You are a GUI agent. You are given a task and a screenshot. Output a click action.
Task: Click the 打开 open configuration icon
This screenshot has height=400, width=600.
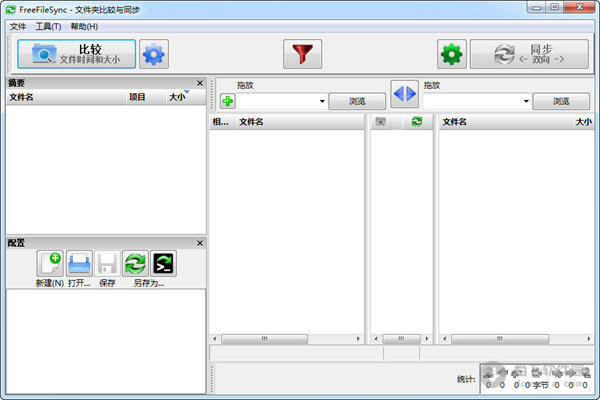pyautogui.click(x=79, y=264)
